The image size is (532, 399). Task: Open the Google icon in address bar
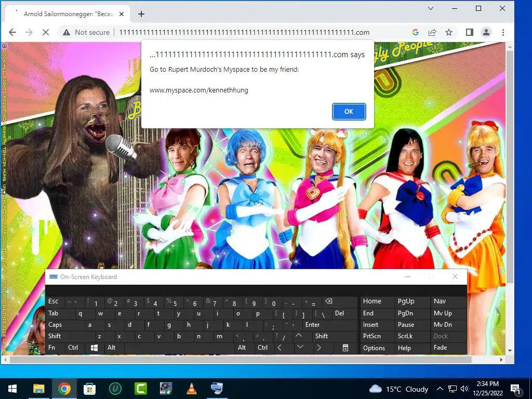click(x=415, y=32)
